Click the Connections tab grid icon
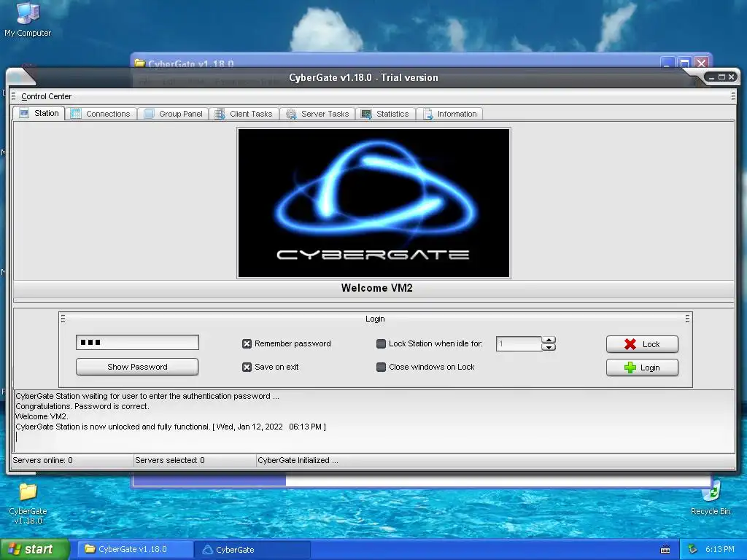The image size is (747, 560). [x=76, y=114]
